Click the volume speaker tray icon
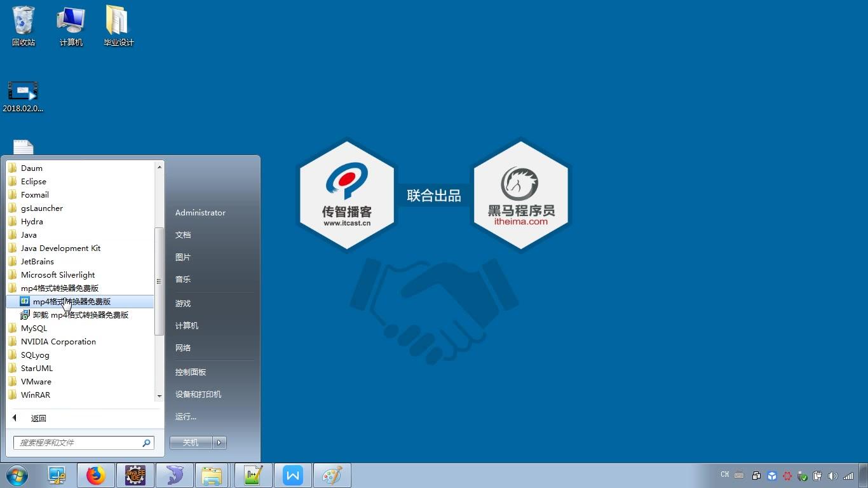 pos(833,475)
